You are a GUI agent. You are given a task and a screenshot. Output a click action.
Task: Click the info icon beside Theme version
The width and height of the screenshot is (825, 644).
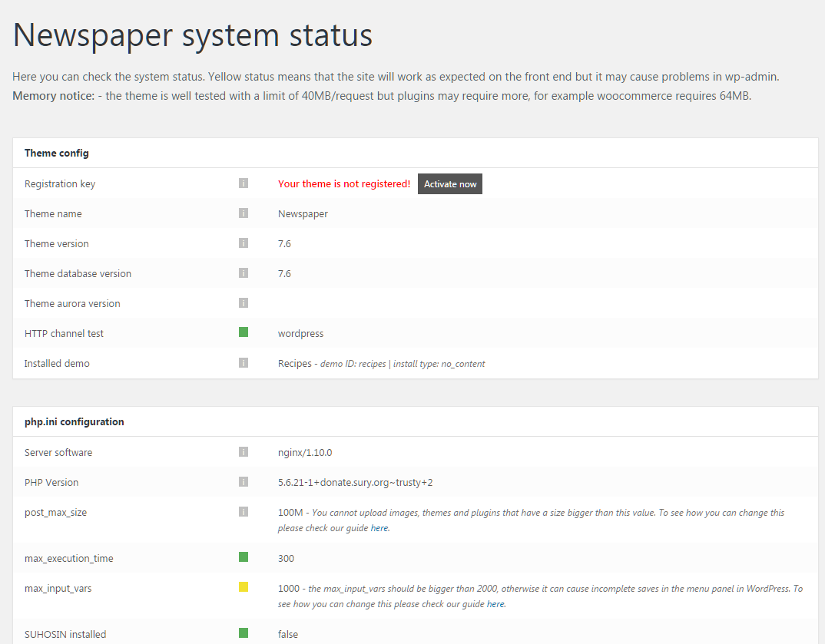tap(243, 243)
